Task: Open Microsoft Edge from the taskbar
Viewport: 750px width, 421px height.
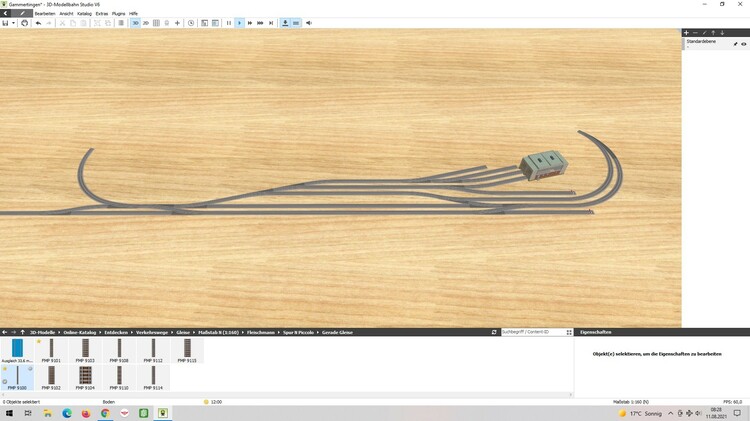Action: tap(67, 413)
